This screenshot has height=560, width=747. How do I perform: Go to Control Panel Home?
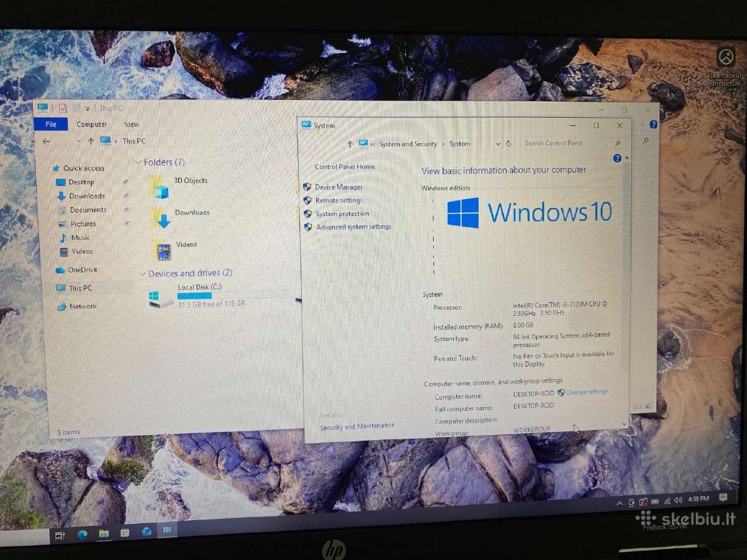pos(344,167)
